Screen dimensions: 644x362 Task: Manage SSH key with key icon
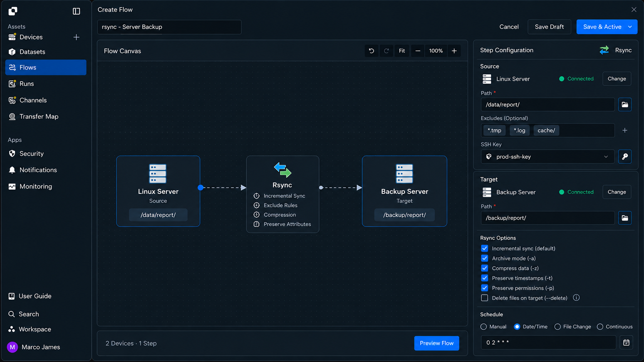(x=625, y=157)
